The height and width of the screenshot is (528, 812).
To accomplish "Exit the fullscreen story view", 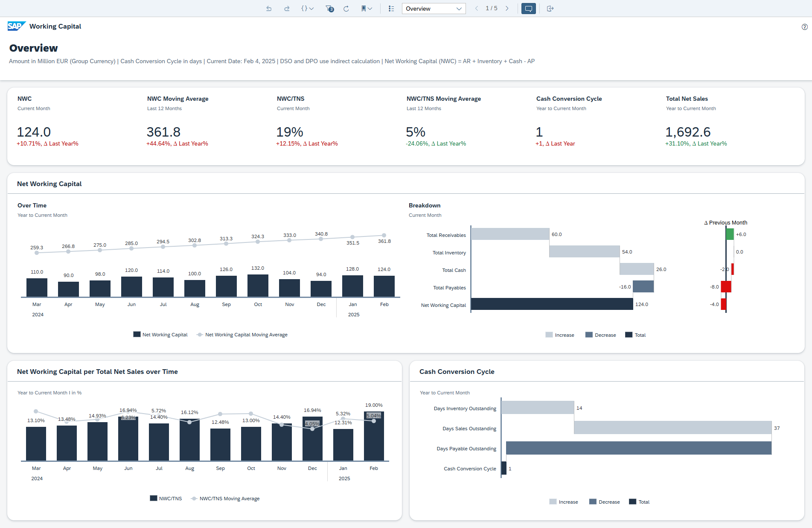I will tap(550, 8).
